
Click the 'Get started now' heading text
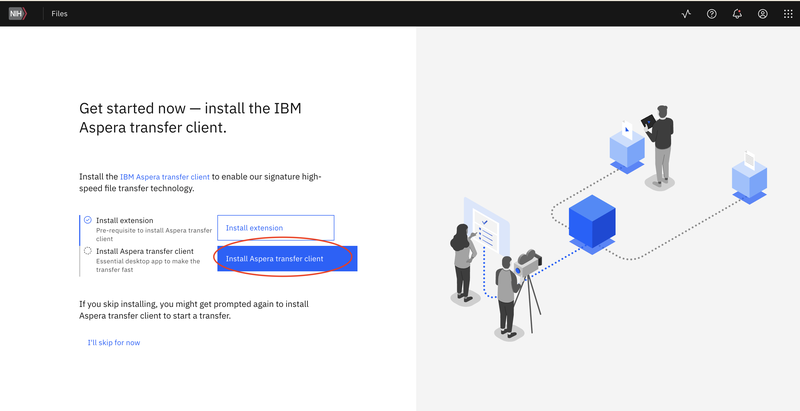pos(190,118)
